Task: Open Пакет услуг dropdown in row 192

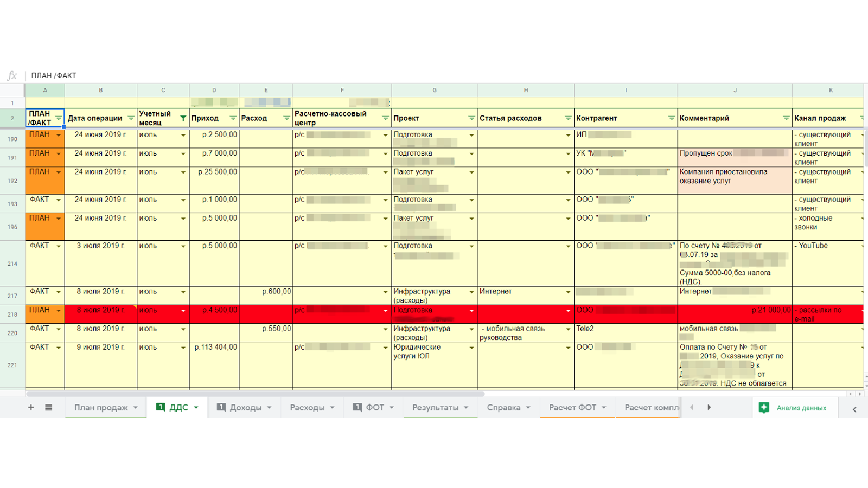Action: pyautogui.click(x=471, y=172)
